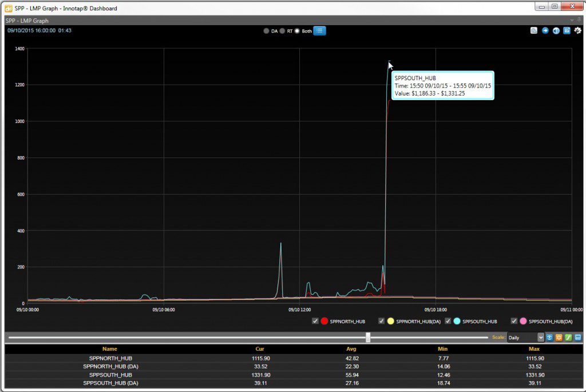
Task: Click the green curve icon
Action: (x=568, y=338)
